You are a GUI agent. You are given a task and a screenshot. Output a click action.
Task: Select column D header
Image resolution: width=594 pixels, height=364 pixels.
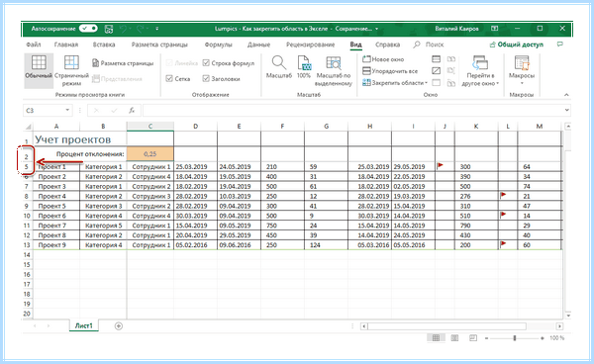pos(195,126)
